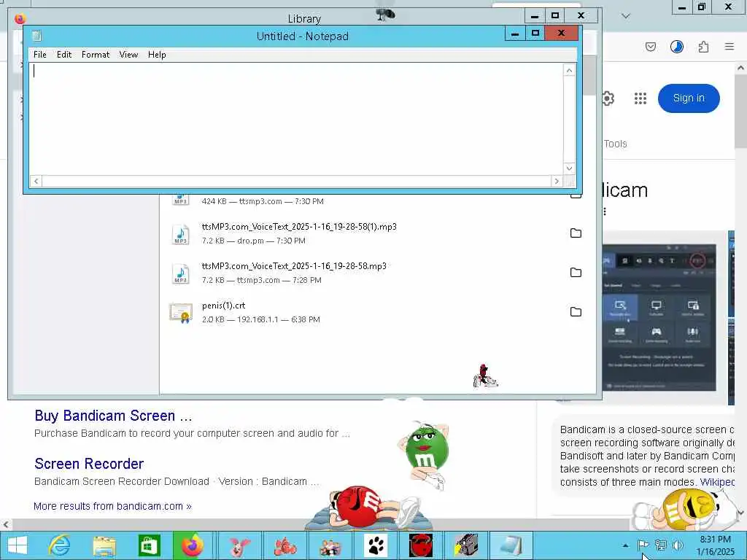Open the volume speaker tray icon
Viewport: 747px width, 560px height.
(678, 545)
